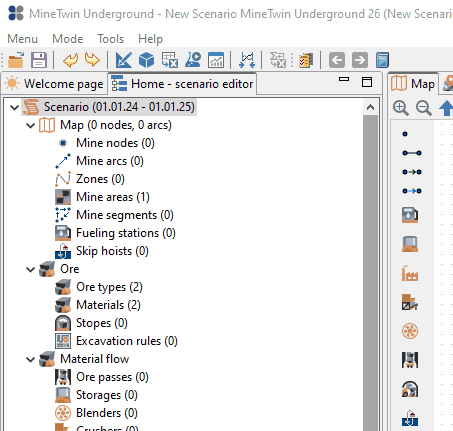
Task: Select the factory plant palette tool
Action: pyautogui.click(x=410, y=273)
